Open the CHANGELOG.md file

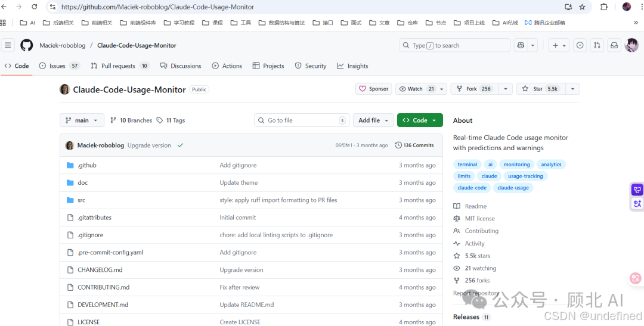pos(100,270)
